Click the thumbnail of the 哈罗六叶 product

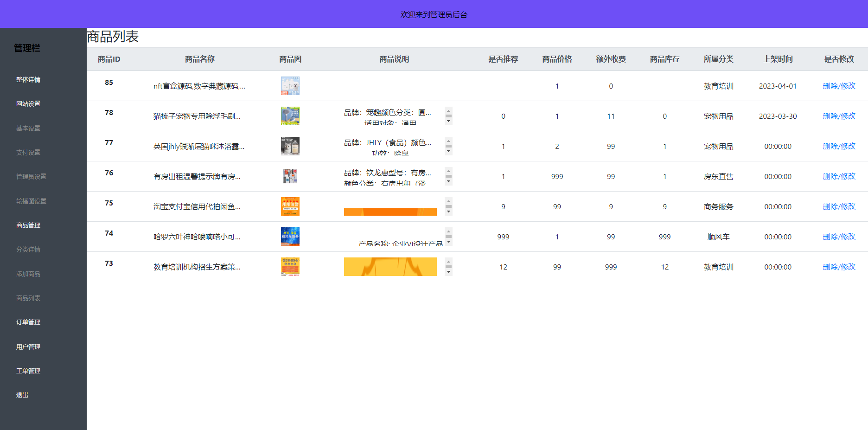[x=290, y=237]
